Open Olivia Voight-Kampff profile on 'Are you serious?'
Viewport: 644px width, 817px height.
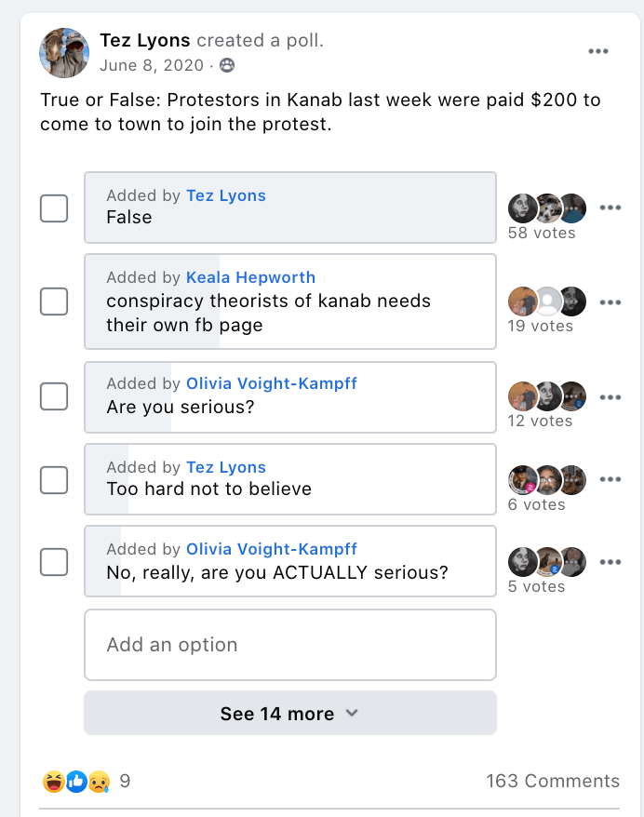271,383
